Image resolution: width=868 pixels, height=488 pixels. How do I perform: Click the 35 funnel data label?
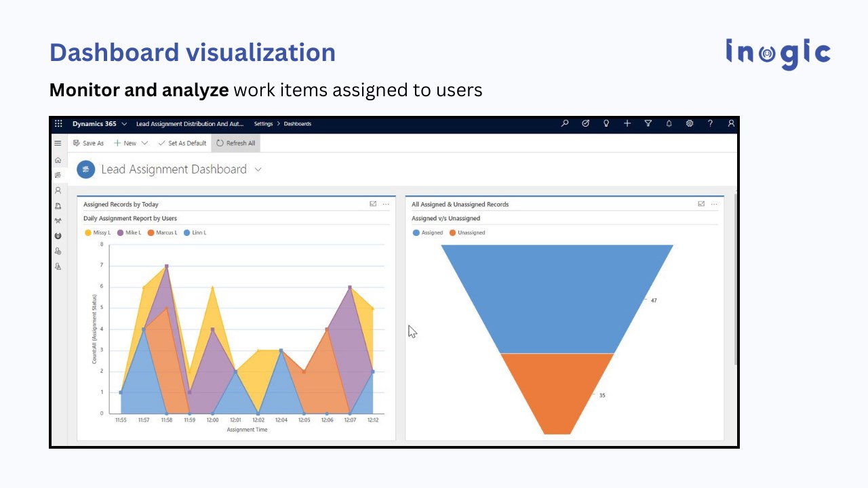click(x=602, y=395)
